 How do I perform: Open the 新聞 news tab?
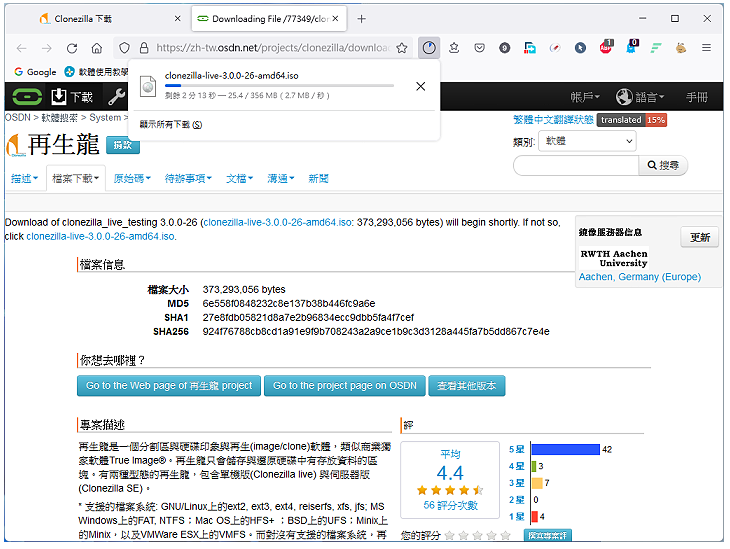[318, 178]
